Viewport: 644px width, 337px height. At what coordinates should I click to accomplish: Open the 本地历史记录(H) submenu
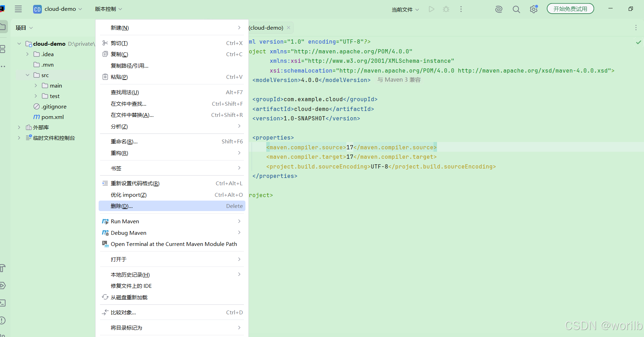click(172, 275)
